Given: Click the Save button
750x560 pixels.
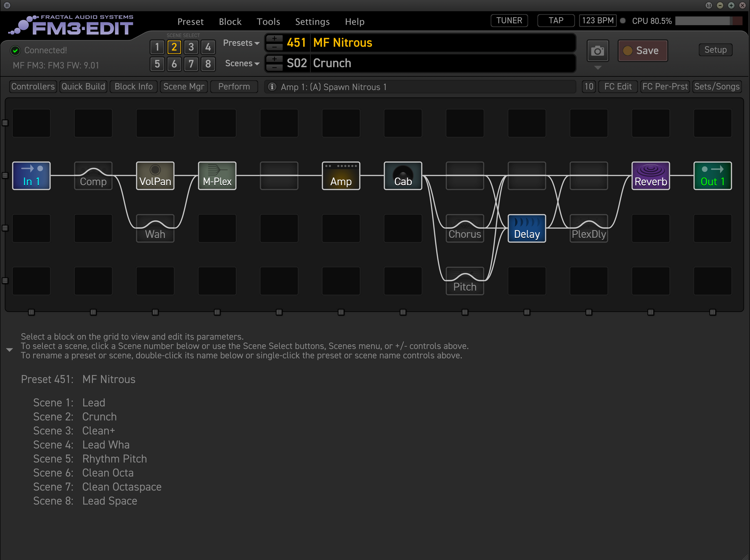Looking at the screenshot, I should click(x=642, y=51).
